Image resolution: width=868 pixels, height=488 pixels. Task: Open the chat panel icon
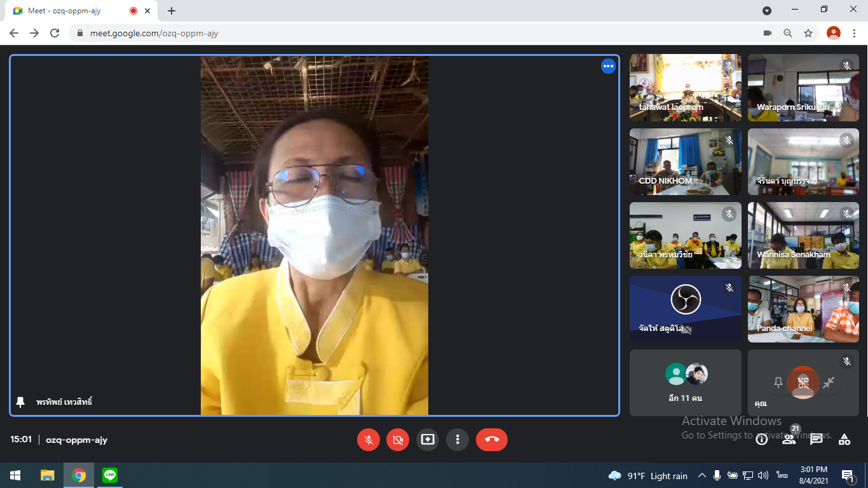tap(817, 439)
